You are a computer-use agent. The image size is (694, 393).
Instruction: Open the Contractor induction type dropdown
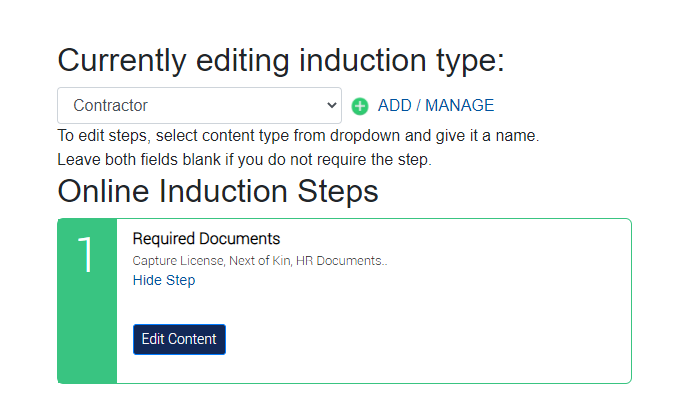pos(199,105)
